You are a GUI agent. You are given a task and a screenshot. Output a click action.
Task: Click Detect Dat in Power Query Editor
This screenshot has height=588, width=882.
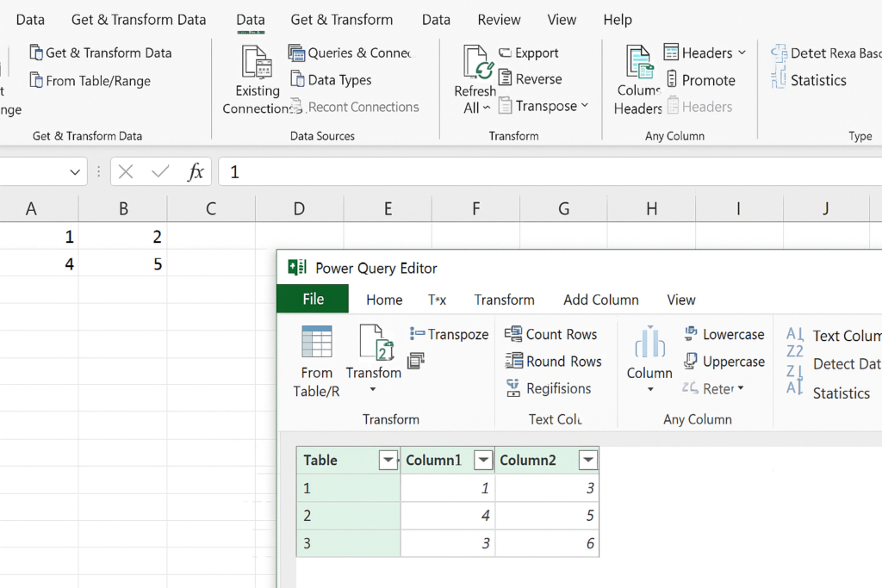pos(848,363)
